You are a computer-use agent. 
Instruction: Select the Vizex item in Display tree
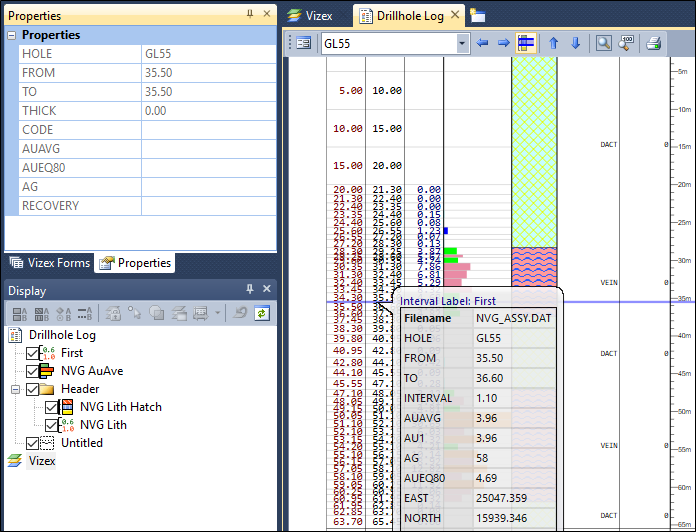(x=41, y=461)
